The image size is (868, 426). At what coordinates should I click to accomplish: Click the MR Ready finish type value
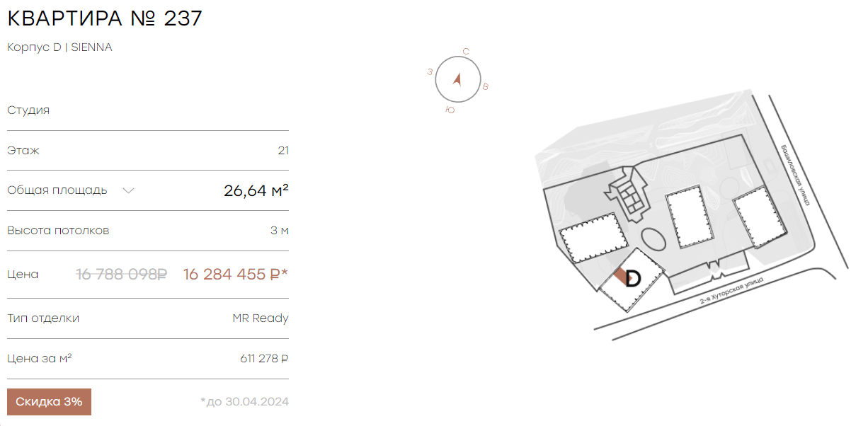261,318
